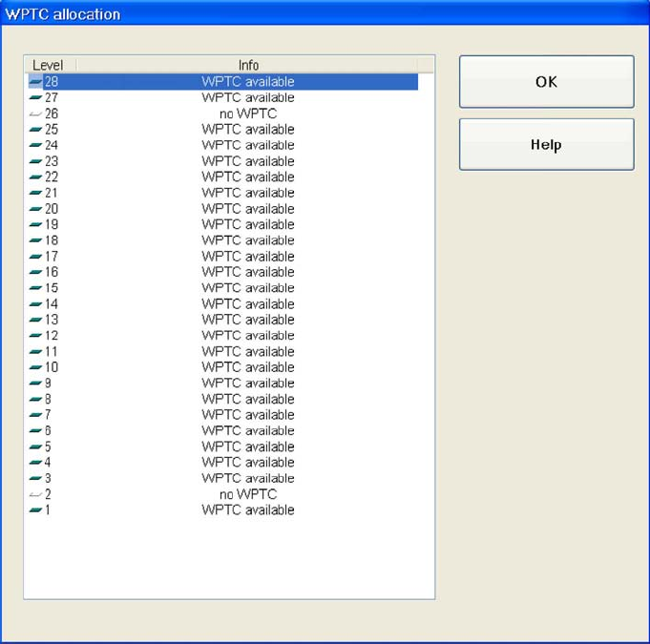This screenshot has height=644, width=650.
Task: Click 'WPTC available' for level 17
Action: pos(248,256)
